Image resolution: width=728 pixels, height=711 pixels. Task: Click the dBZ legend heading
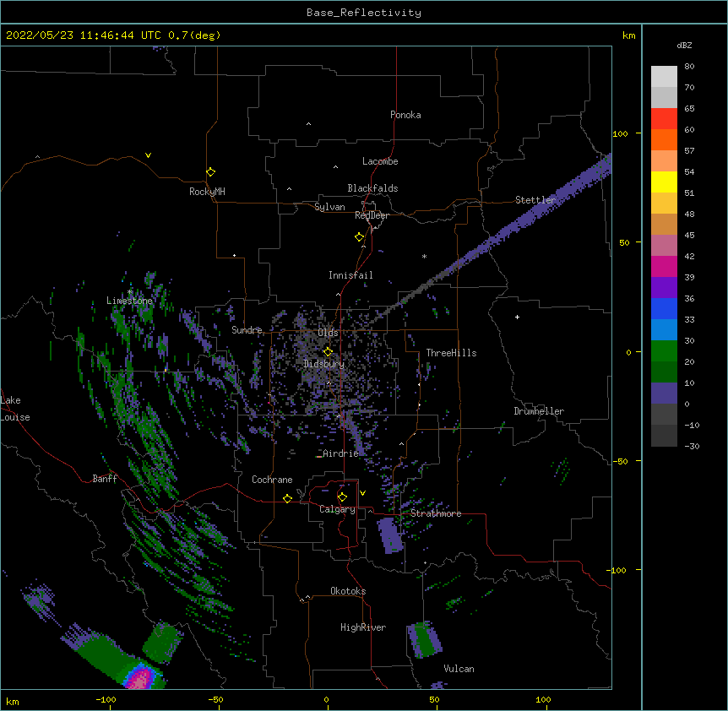[684, 45]
